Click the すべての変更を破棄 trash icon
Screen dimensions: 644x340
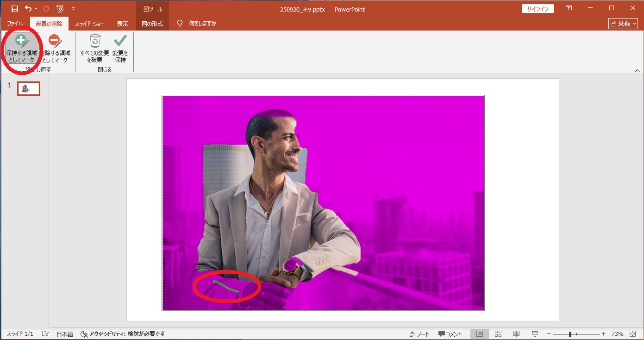point(94,49)
